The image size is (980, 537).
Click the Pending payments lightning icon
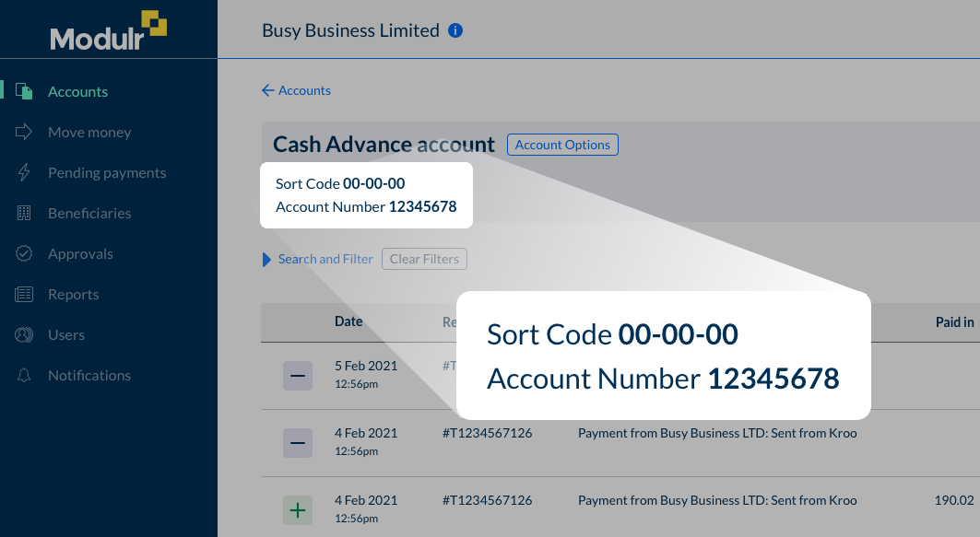click(24, 172)
